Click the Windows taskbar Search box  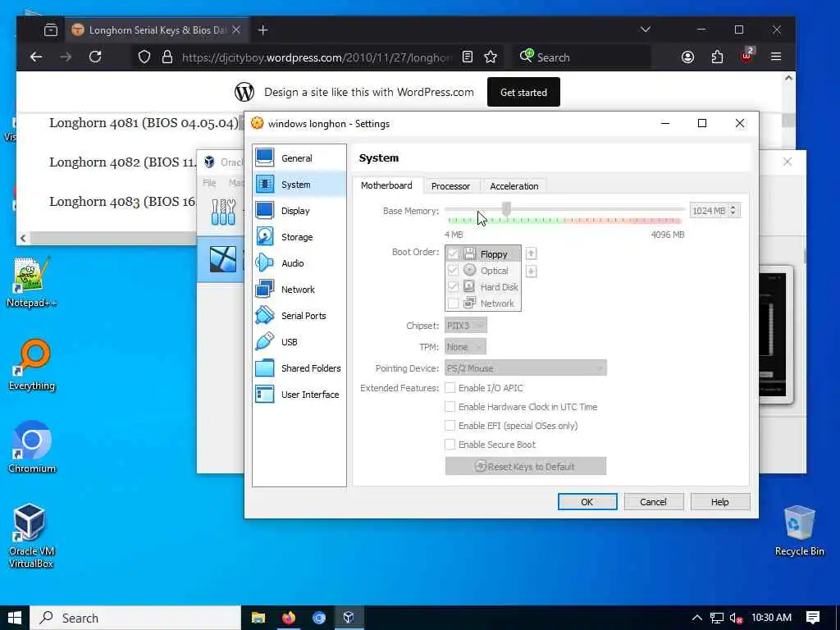tap(135, 618)
